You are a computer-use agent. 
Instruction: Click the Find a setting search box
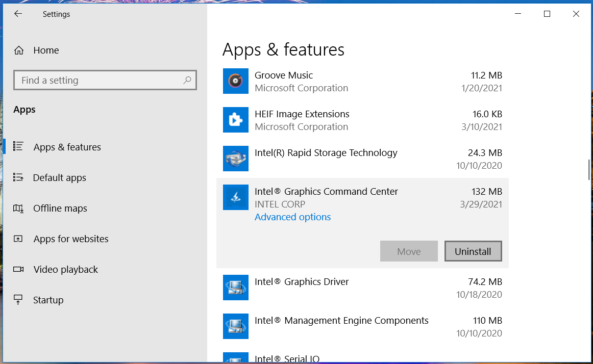[x=105, y=80]
